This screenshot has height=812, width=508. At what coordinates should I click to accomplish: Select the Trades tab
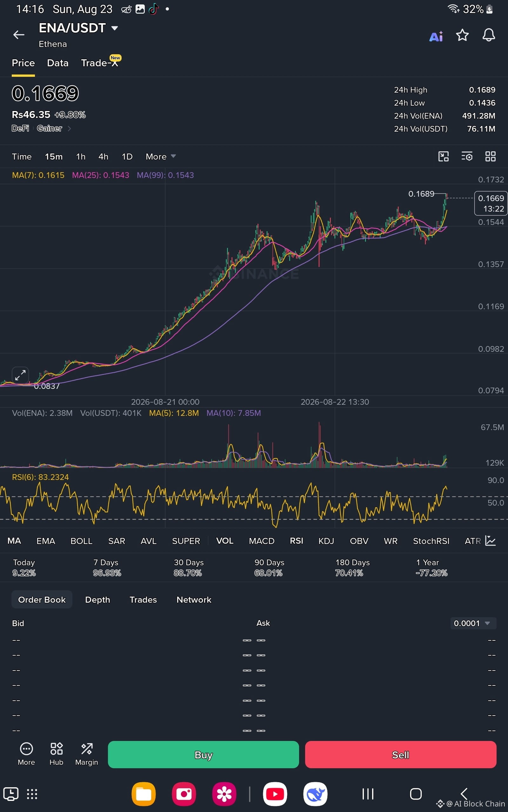click(x=143, y=599)
